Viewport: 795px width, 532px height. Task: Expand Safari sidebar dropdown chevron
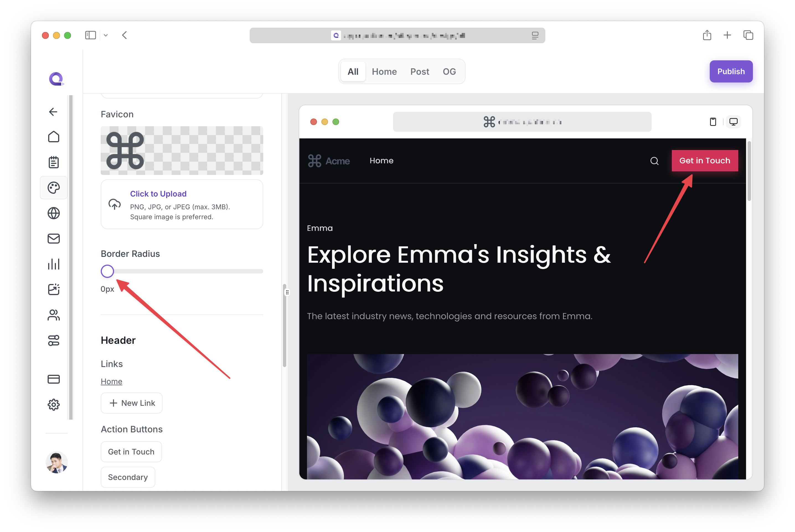point(105,35)
